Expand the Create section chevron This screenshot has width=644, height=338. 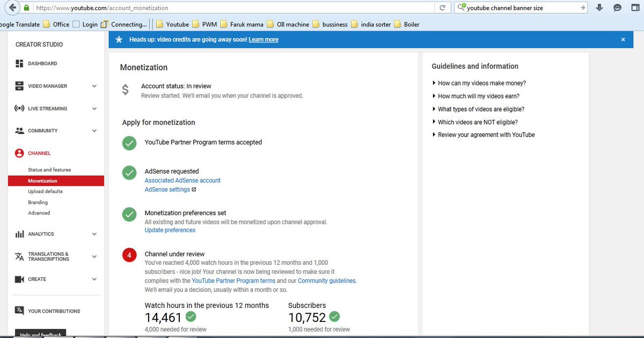(94, 279)
